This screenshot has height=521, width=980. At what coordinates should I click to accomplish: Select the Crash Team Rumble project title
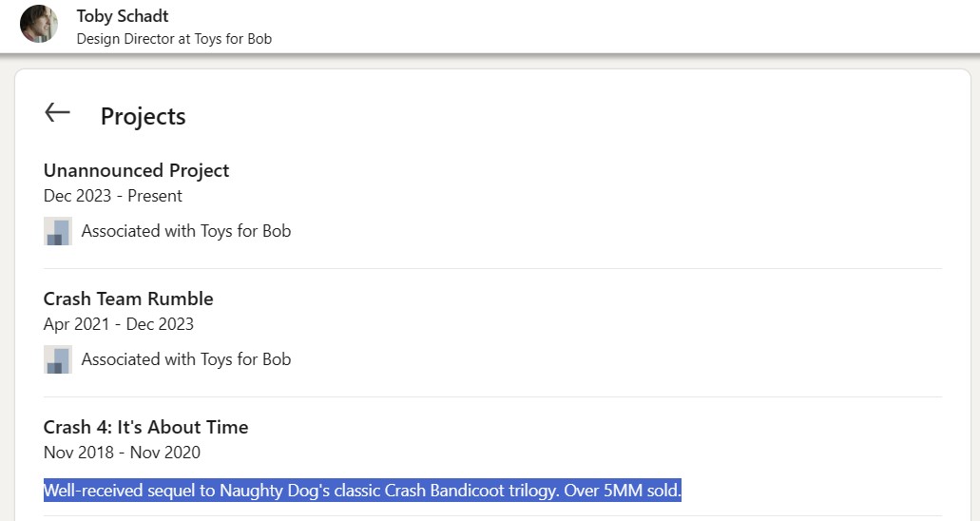(x=128, y=299)
